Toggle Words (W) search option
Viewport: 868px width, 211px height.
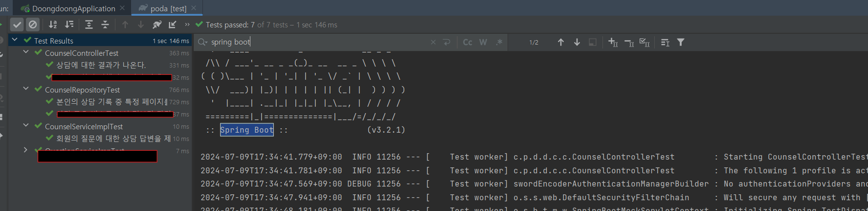click(483, 42)
